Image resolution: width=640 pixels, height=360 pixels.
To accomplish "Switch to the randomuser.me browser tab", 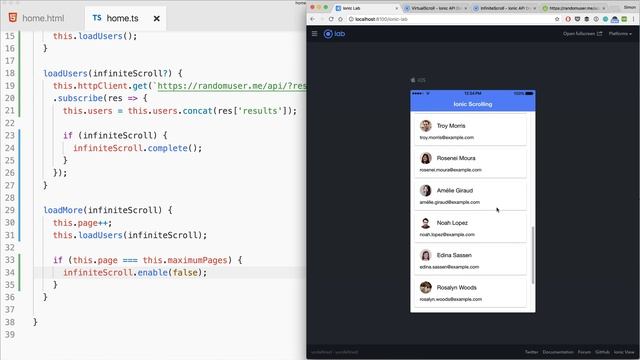I will pyautogui.click(x=573, y=8).
